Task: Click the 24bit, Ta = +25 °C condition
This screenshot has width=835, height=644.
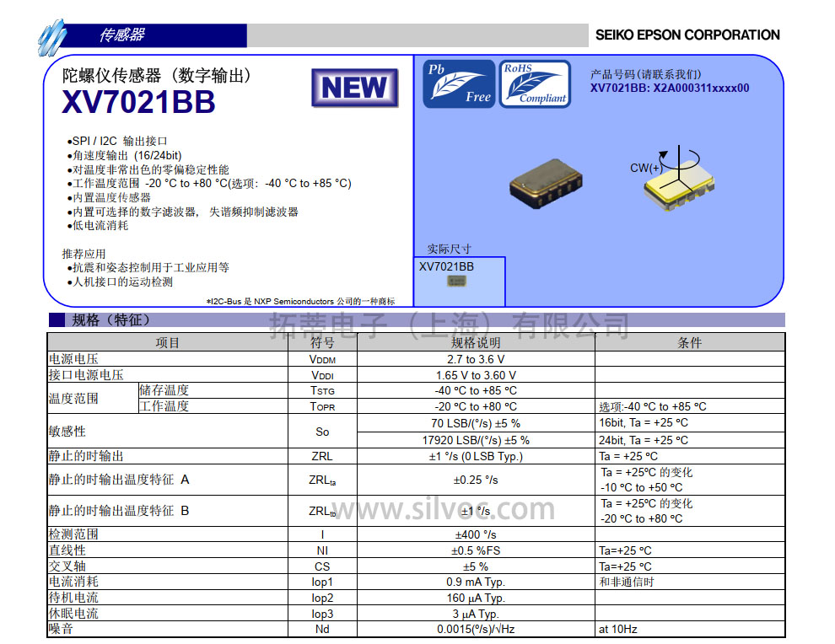Action: tap(644, 440)
